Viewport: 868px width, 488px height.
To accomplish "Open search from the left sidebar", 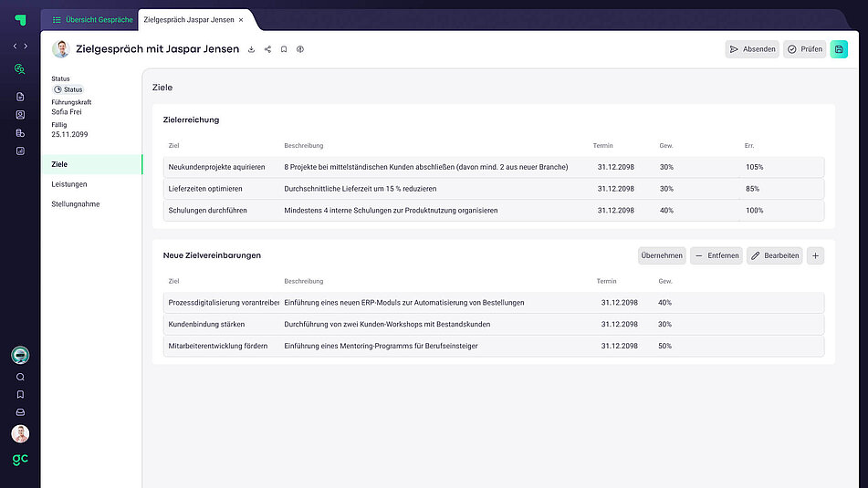I will [x=20, y=377].
